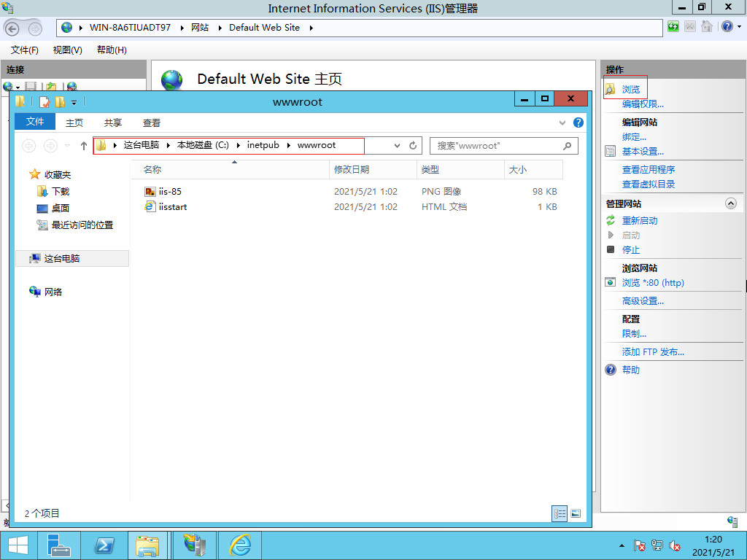The height and width of the screenshot is (560, 747).
Task: Click the Restart (重新启动) website icon
Action: (x=611, y=220)
